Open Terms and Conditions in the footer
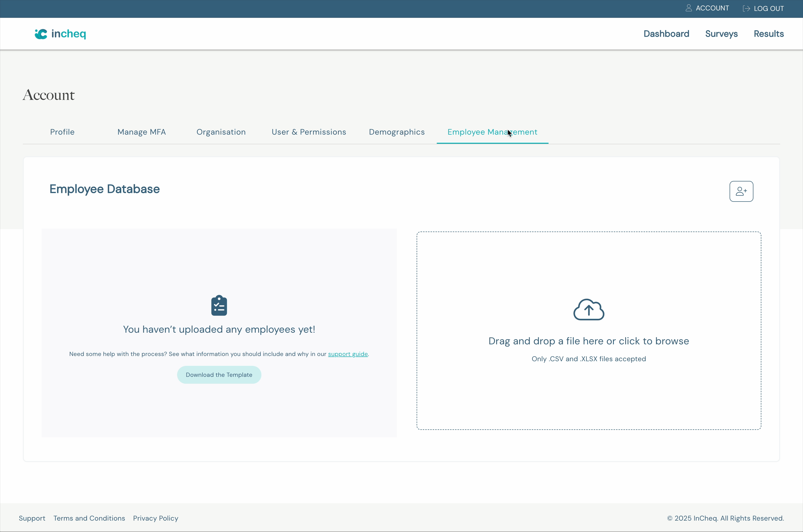 89,518
